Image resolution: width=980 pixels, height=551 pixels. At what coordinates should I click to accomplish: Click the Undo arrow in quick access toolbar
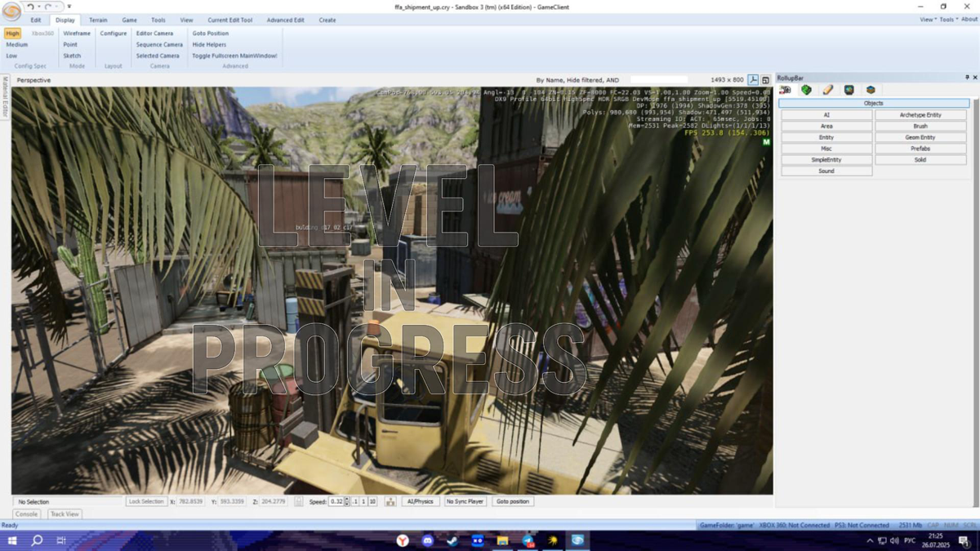coord(29,7)
